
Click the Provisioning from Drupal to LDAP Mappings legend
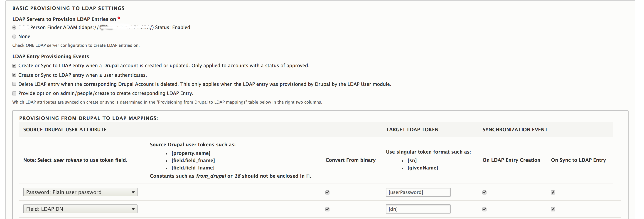coord(88,118)
